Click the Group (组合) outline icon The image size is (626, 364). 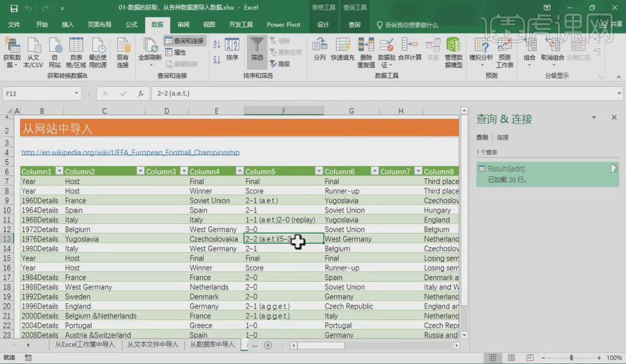pyautogui.click(x=530, y=52)
